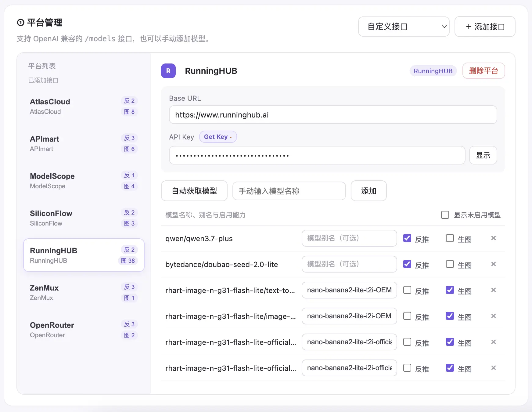Click the 图 6 badge on APImart
532x412 pixels.
click(129, 149)
